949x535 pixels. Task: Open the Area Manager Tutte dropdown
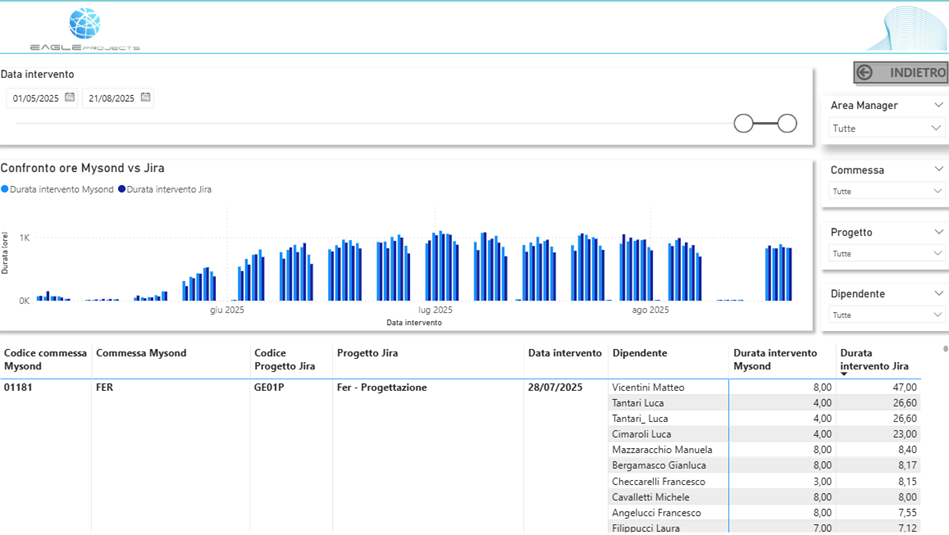pos(886,128)
